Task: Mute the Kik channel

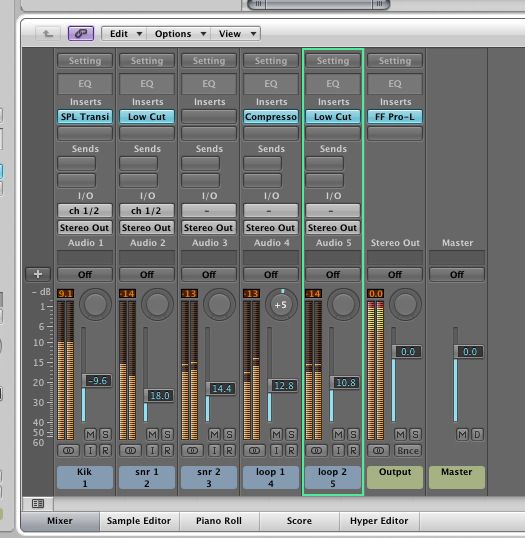Action: 91,434
